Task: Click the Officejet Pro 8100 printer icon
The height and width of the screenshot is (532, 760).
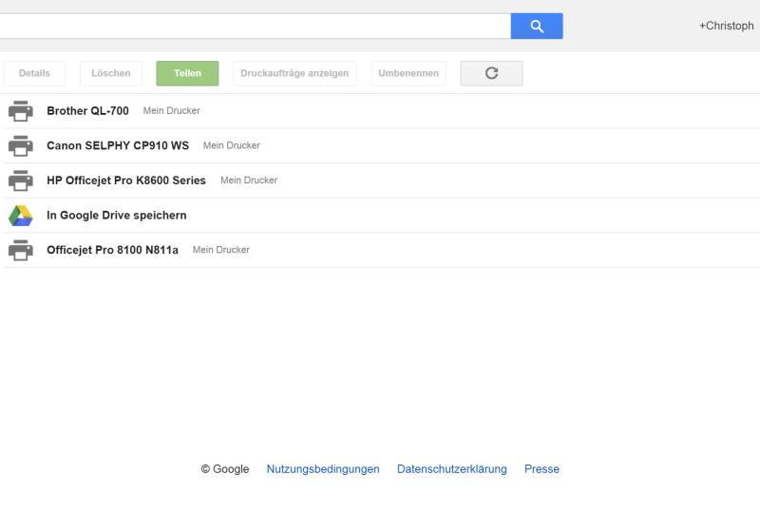Action: 20,251
